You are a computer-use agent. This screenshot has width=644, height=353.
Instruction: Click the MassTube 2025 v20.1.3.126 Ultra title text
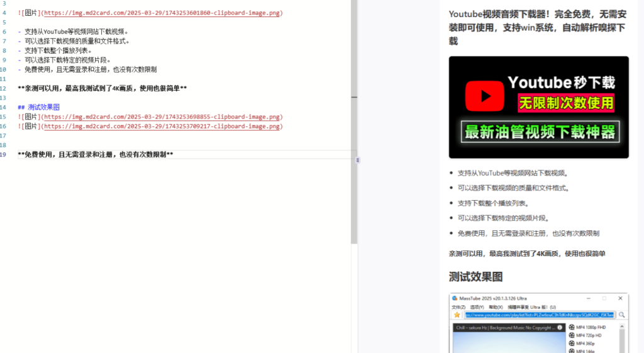(493, 298)
